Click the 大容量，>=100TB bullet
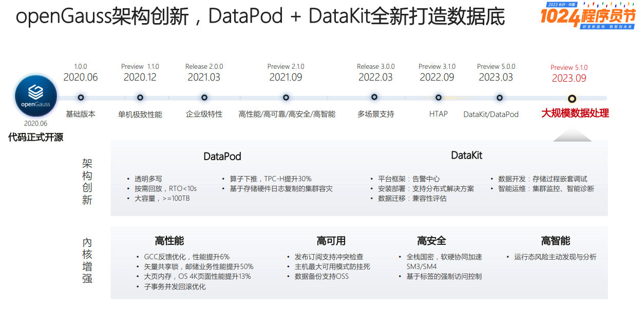The width and height of the screenshot is (644, 311). click(162, 198)
